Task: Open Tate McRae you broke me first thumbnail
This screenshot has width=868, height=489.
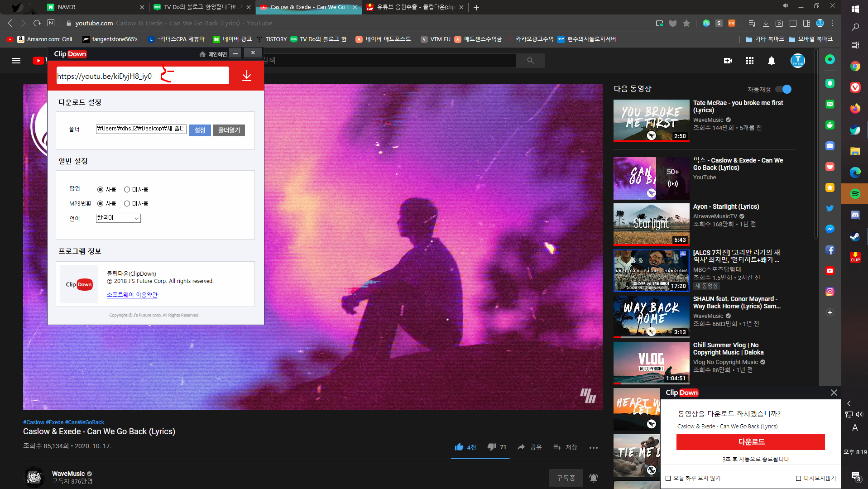Action: [x=652, y=120]
